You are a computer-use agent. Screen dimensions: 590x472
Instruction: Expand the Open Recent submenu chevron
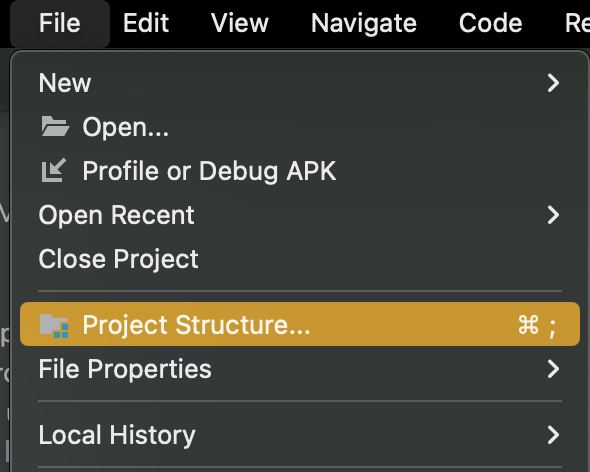(553, 215)
